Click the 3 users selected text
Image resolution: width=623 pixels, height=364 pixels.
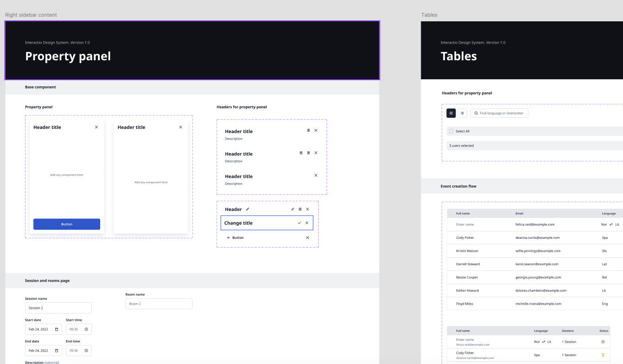click(x=462, y=146)
